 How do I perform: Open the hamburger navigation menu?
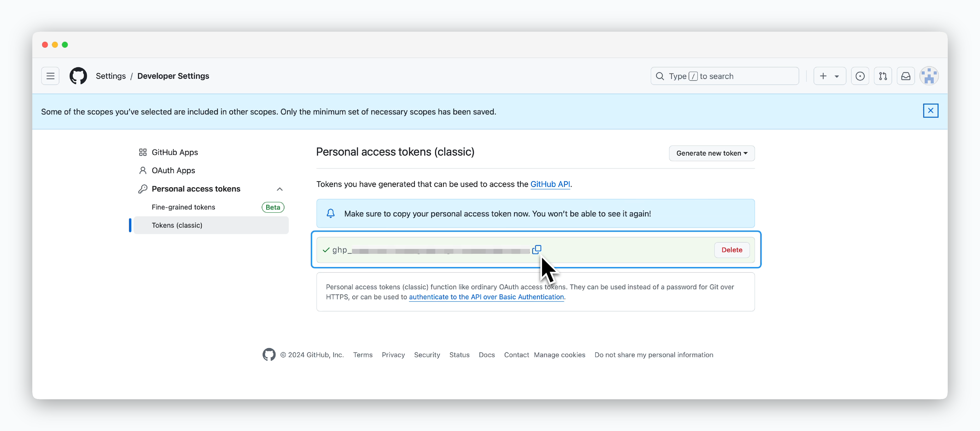(50, 76)
